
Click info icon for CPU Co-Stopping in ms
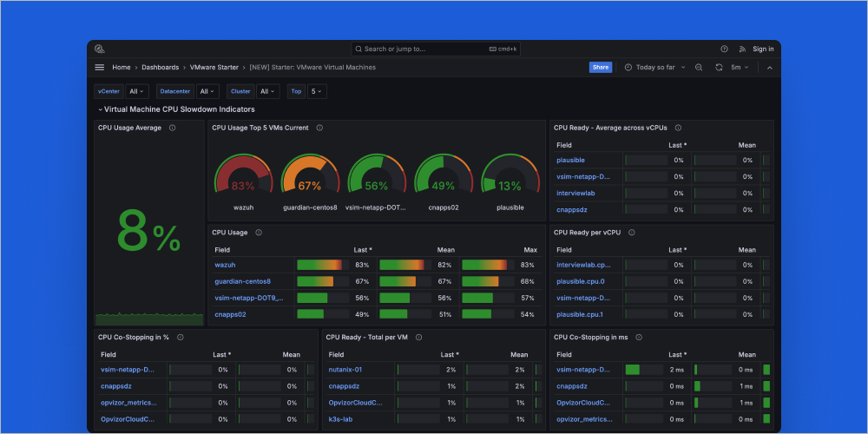639,337
